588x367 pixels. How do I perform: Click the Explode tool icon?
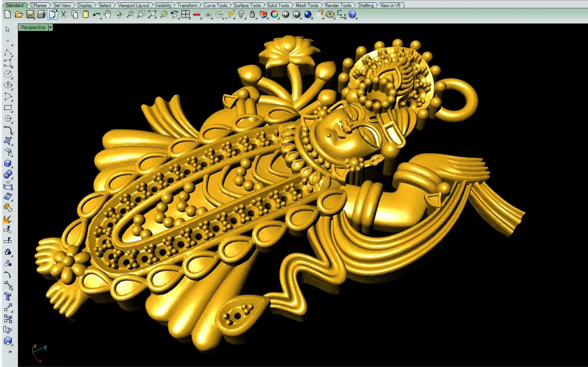(8, 219)
